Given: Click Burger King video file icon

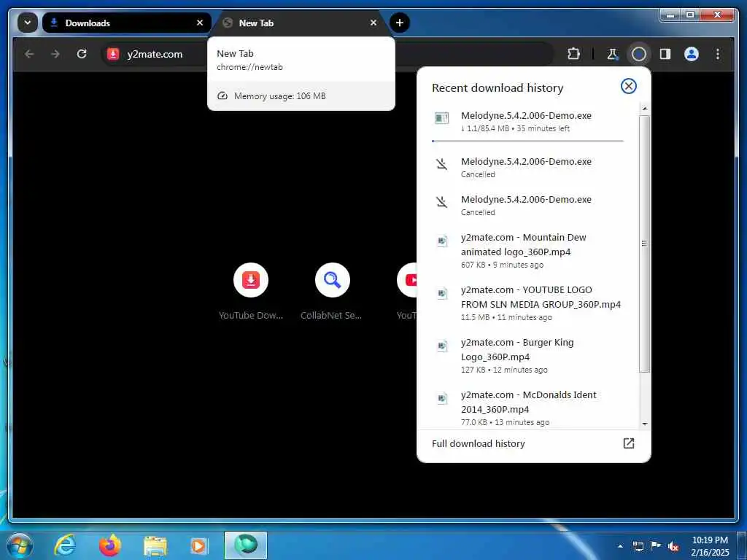Looking at the screenshot, I should tap(442, 346).
